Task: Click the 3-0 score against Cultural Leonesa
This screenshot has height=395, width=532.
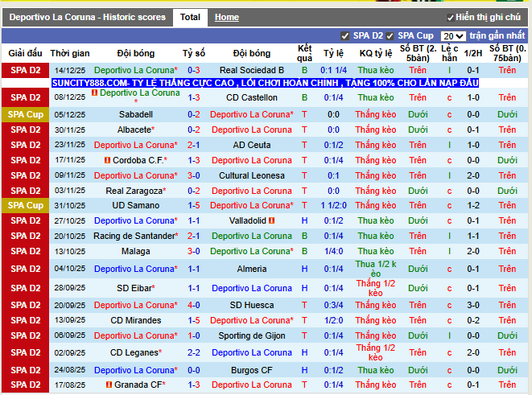Action: [x=194, y=175]
